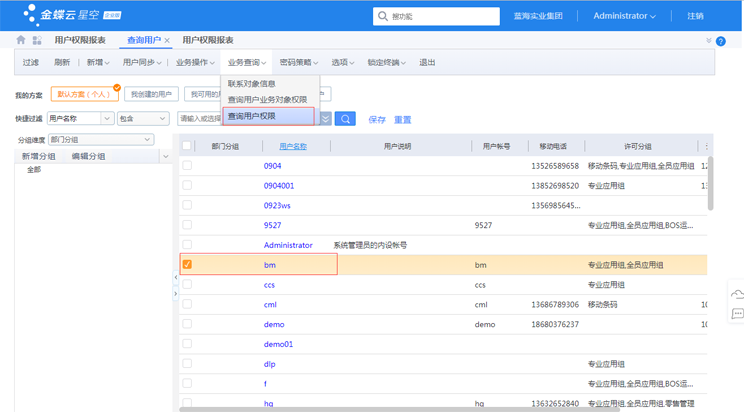Click the 新增分组 button

pyautogui.click(x=38, y=156)
